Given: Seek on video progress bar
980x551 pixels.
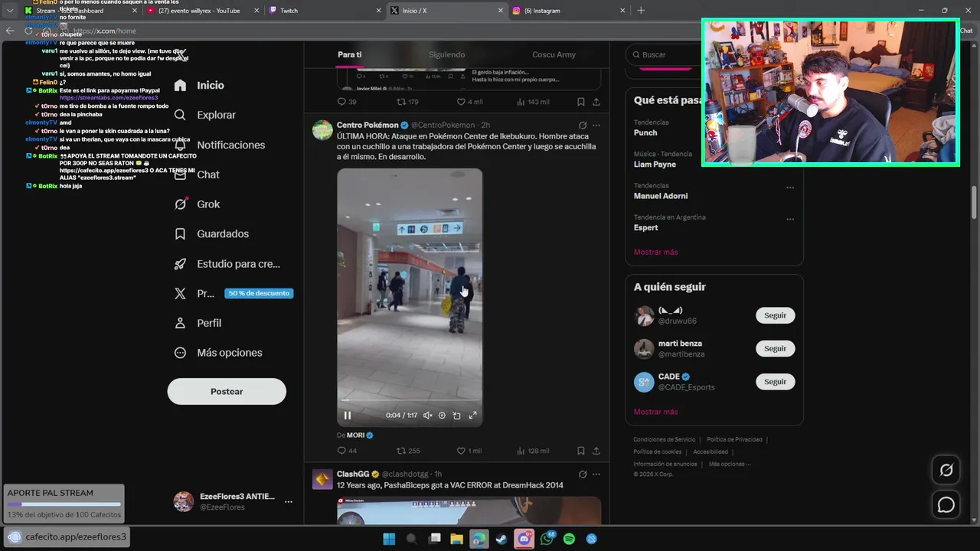Looking at the screenshot, I should pyautogui.click(x=410, y=399).
